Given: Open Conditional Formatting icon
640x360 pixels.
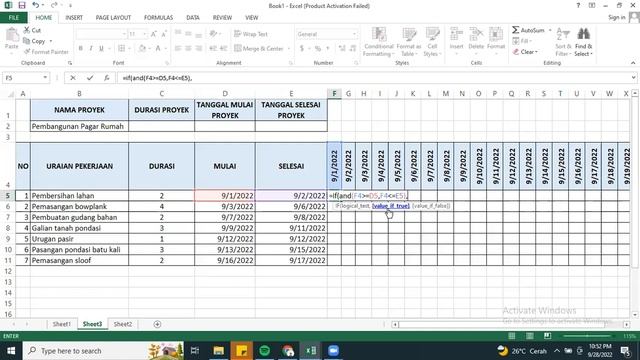Looking at the screenshot, I should (x=379, y=34).
